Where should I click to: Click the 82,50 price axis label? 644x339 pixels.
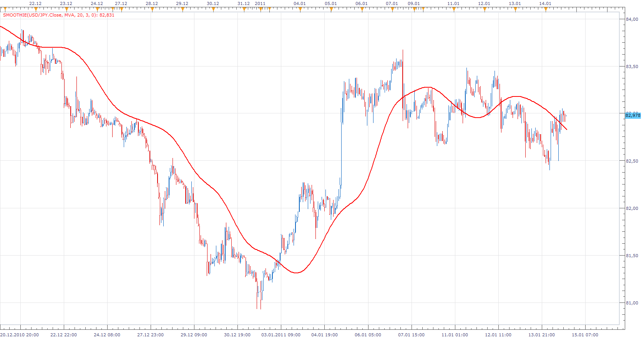632,161
